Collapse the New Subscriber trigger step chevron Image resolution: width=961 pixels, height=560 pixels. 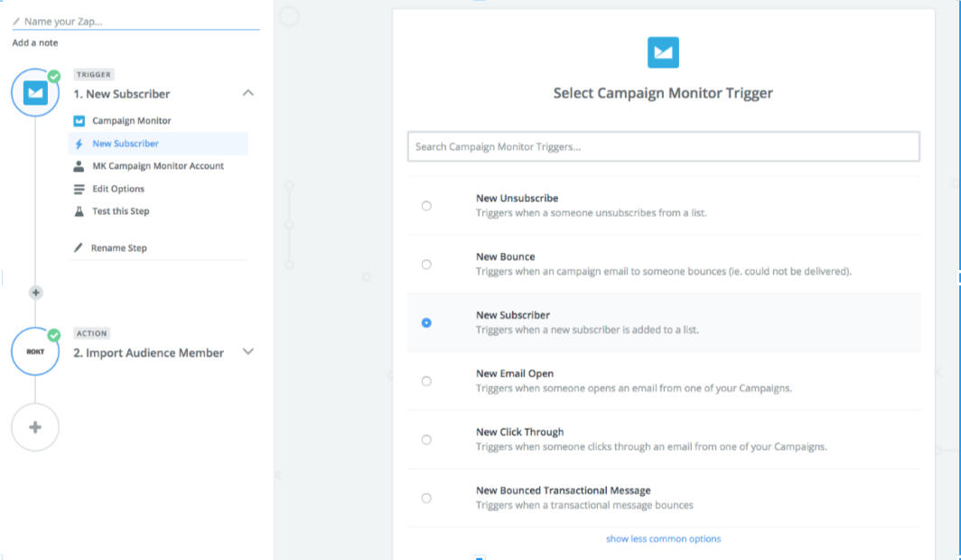(247, 93)
